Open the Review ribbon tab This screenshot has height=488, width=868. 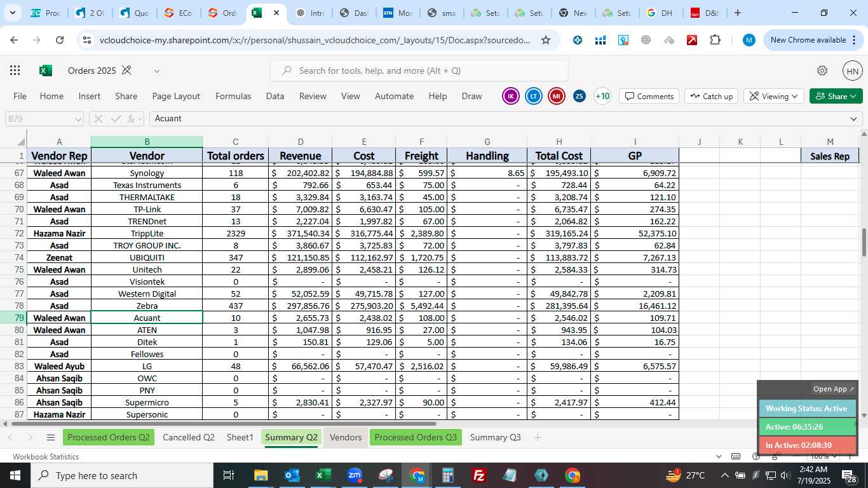(313, 96)
